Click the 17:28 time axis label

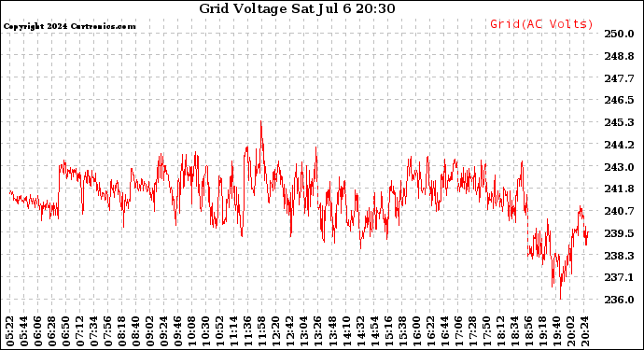coord(472,331)
